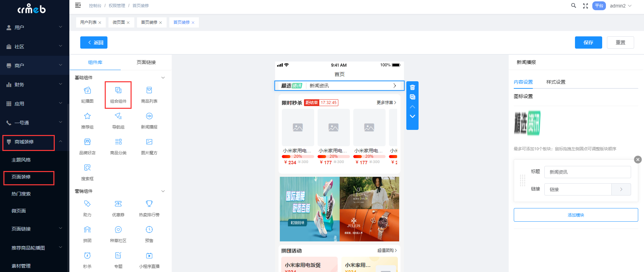Open the admin2 account dropdown
Image resolution: width=644 pixels, height=272 pixels.
tap(621, 6)
